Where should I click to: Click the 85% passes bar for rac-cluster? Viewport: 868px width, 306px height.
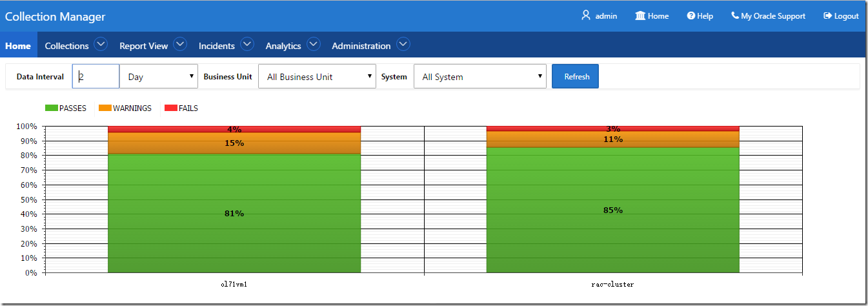point(612,210)
